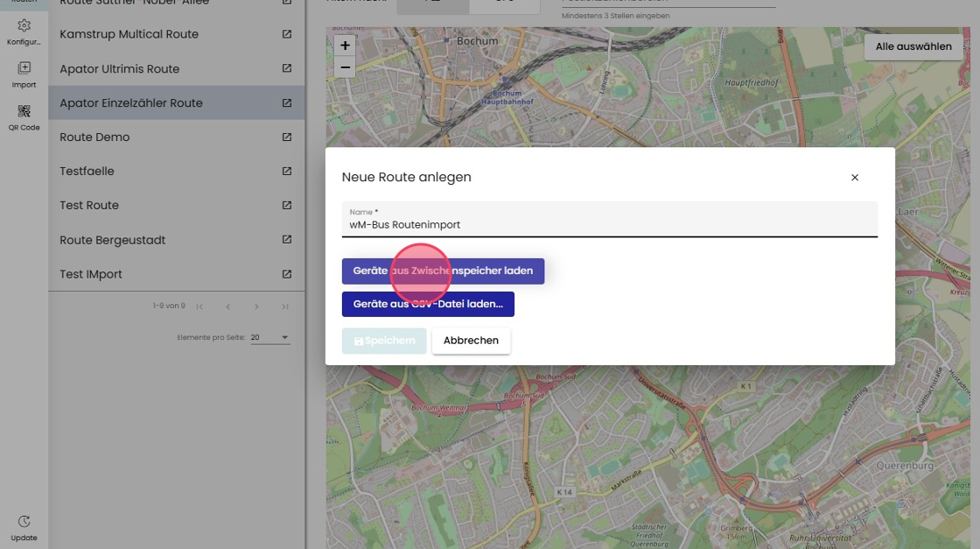Click Geräte aus CSV-Datei laden button
The width and height of the screenshot is (980, 549).
pos(428,305)
